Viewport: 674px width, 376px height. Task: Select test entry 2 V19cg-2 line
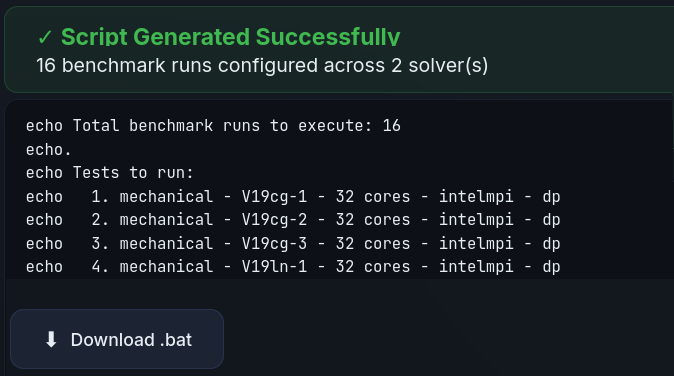point(293,220)
